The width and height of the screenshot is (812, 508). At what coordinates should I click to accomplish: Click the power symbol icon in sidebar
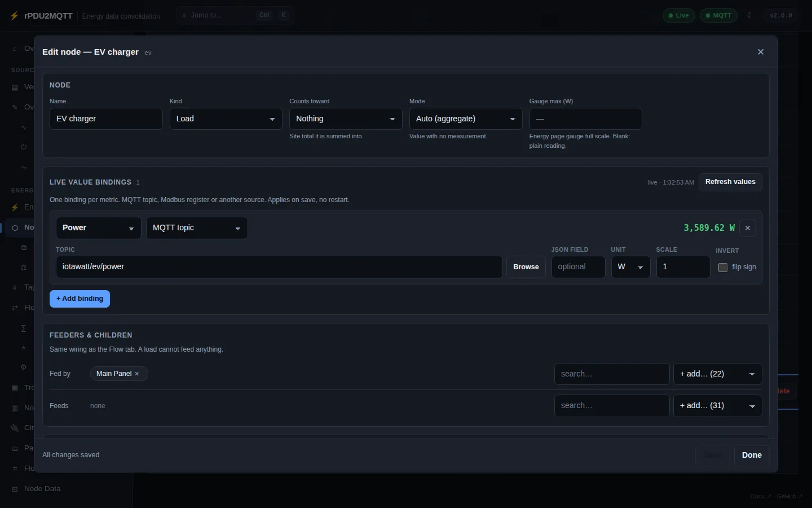point(24,147)
